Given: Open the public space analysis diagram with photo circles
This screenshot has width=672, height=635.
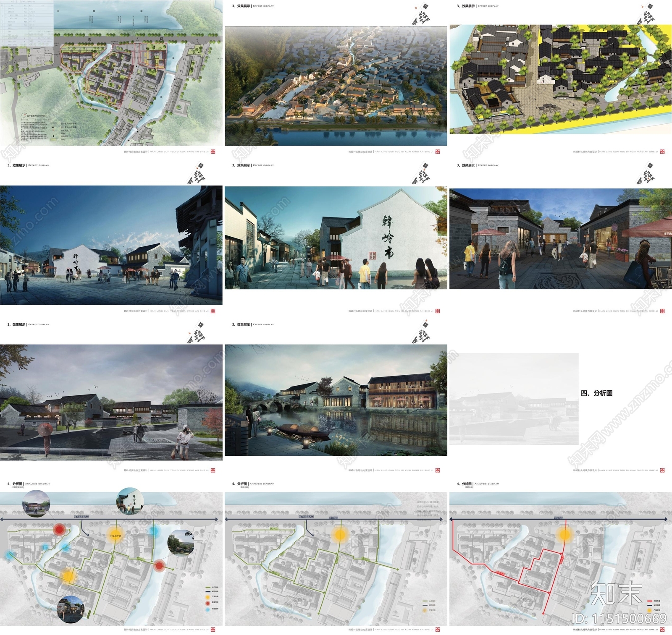Looking at the screenshot, I should point(111,559).
